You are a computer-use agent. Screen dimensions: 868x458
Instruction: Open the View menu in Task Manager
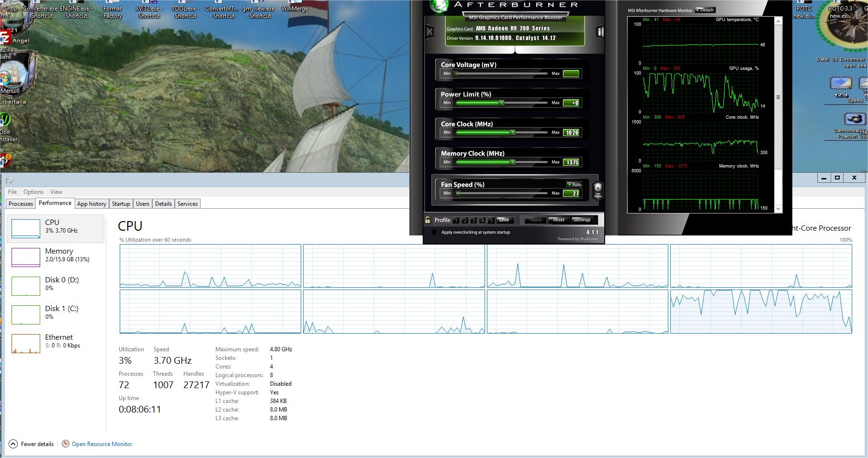(x=56, y=191)
